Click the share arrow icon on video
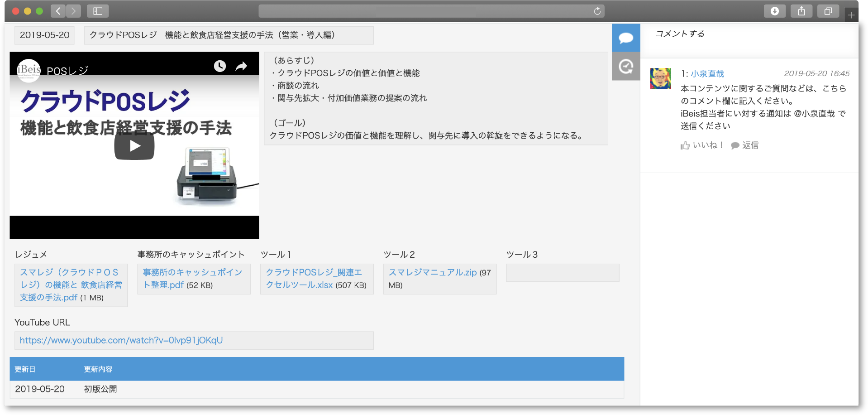The height and width of the screenshot is (415, 868). click(242, 66)
